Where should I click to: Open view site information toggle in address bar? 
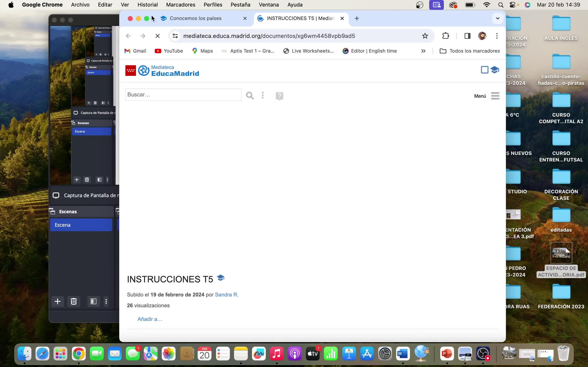175,36
